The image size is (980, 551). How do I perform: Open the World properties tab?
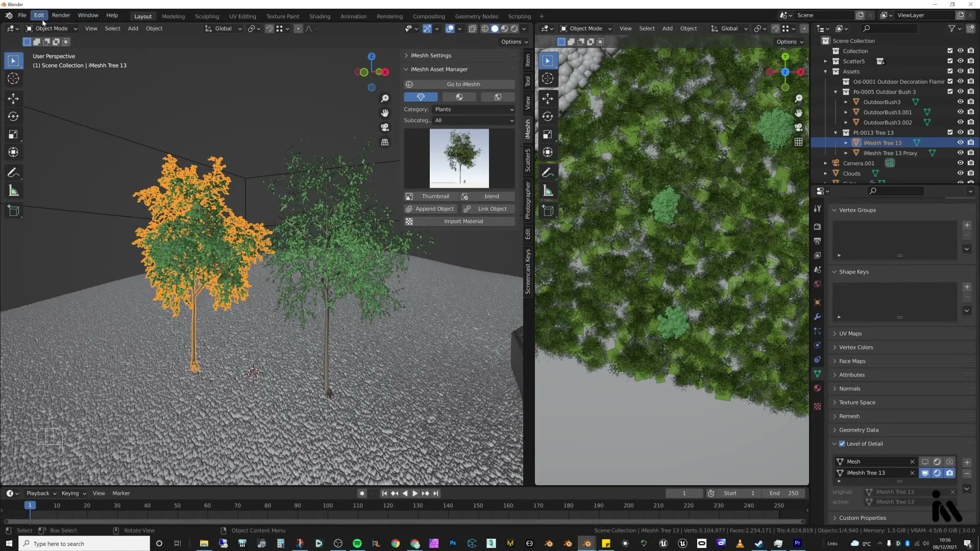point(817,284)
